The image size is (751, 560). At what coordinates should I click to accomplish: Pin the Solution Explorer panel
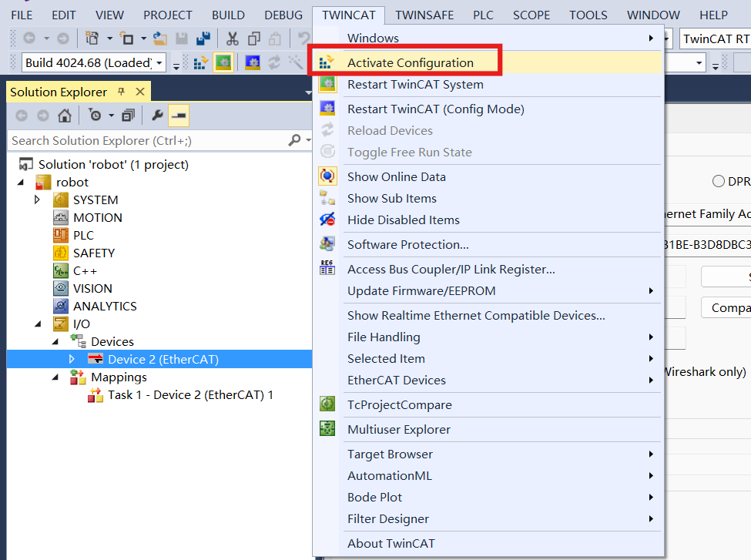[x=121, y=92]
